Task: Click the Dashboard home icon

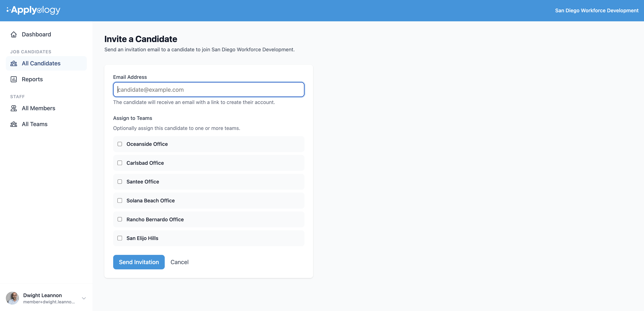Action: point(14,34)
